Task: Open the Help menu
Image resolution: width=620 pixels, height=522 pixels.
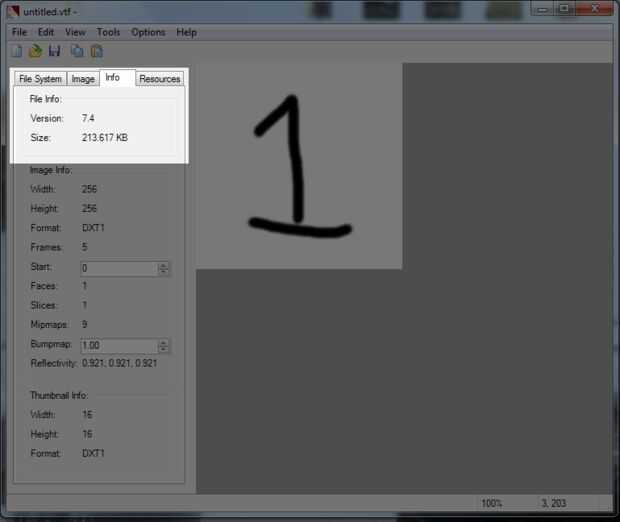Action: [187, 32]
